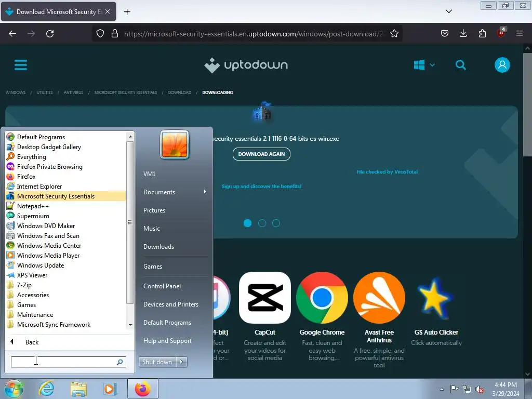Open Devices and Printers

pos(170,304)
